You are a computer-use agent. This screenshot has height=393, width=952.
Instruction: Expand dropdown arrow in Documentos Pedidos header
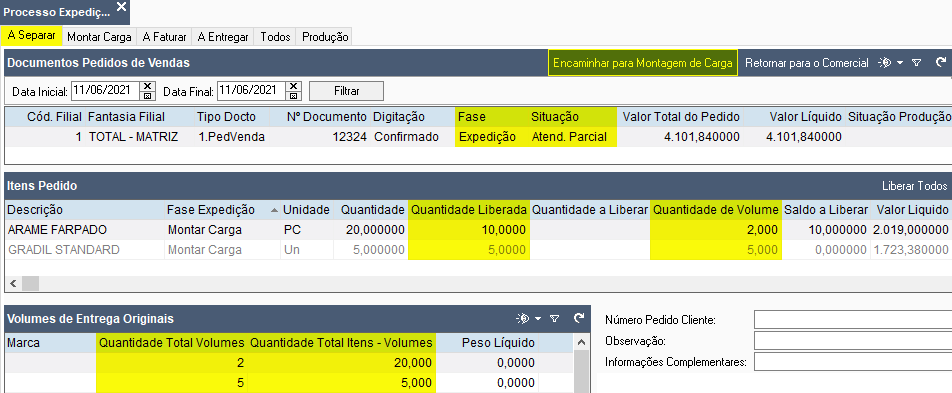pos(900,63)
